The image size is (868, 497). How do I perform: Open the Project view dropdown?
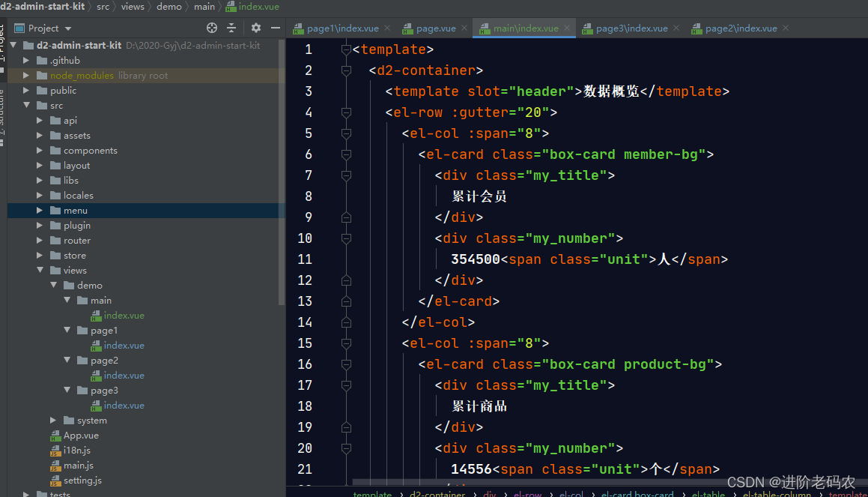tap(68, 28)
